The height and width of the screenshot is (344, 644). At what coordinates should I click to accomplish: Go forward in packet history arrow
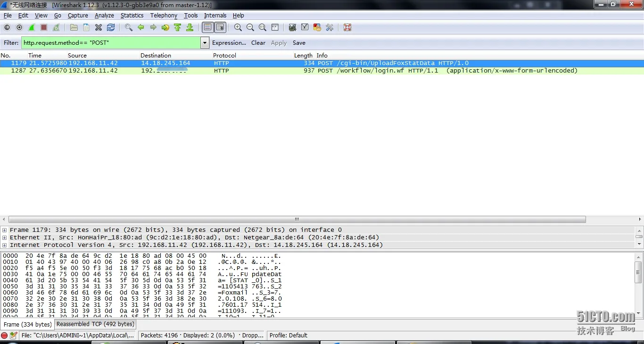(153, 28)
